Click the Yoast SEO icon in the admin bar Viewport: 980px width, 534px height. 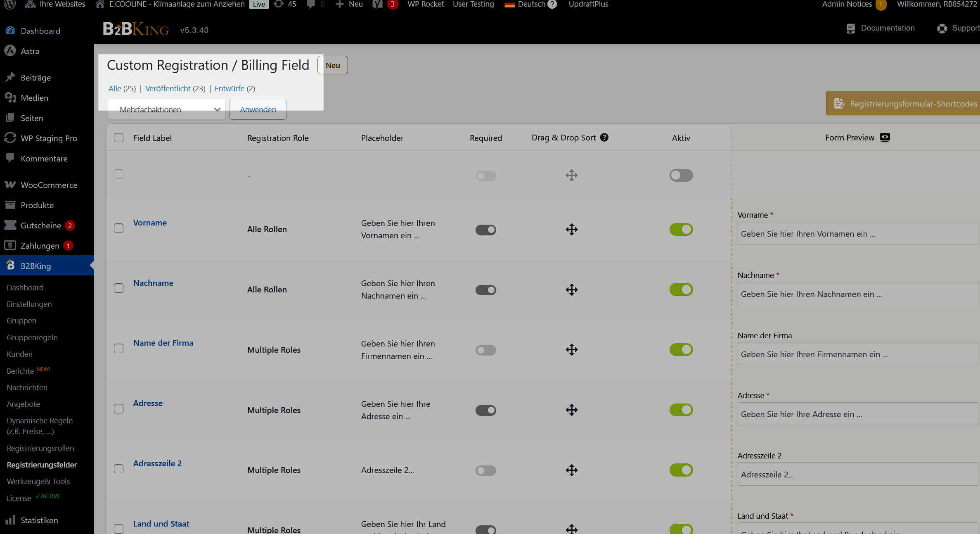[377, 4]
